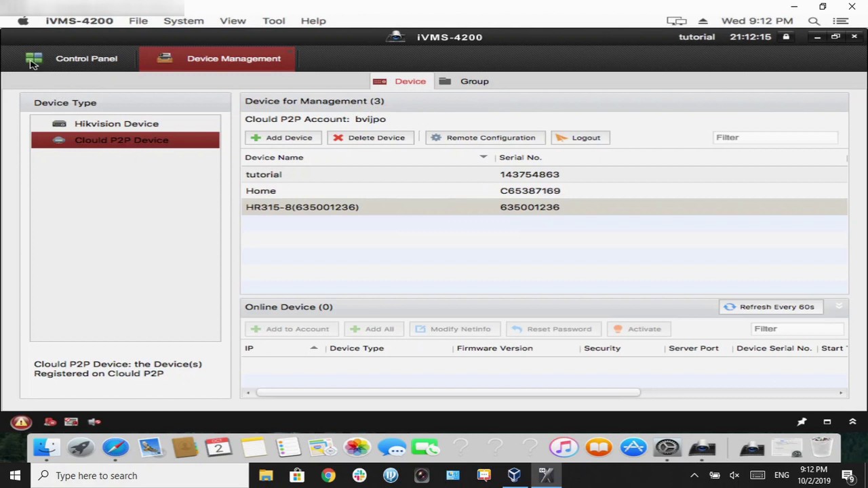Open the System menu
Screen dimensions: 868x488
[x=183, y=21]
